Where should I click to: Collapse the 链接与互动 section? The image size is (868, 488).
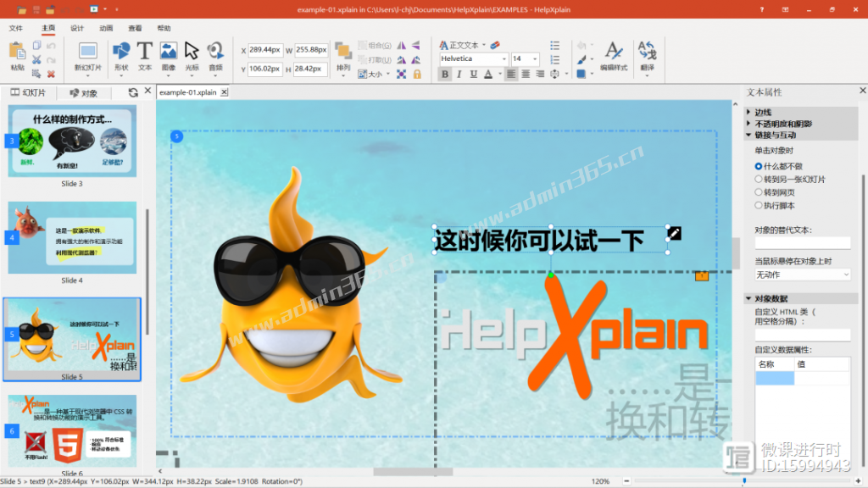(x=748, y=135)
